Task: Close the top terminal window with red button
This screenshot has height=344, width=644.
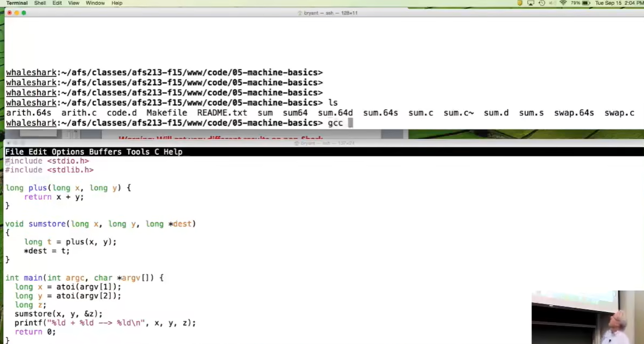Action: (x=9, y=13)
